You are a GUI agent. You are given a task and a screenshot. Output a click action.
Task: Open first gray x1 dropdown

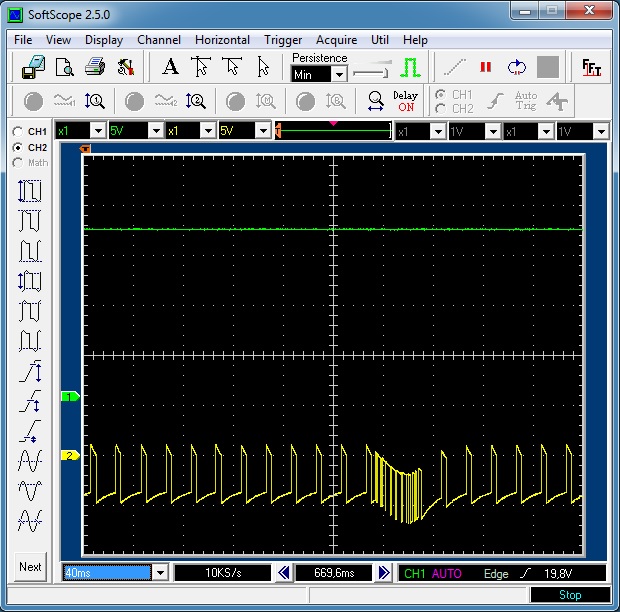point(438,131)
